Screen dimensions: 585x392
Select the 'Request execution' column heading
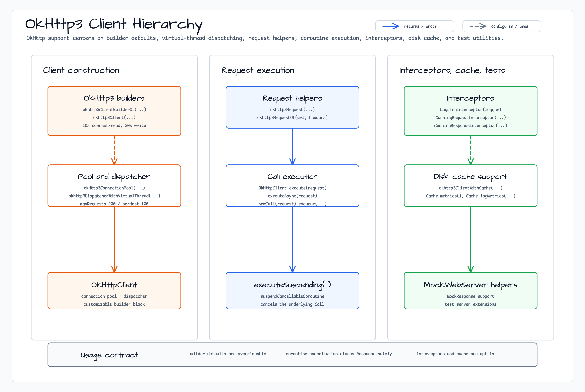click(258, 70)
